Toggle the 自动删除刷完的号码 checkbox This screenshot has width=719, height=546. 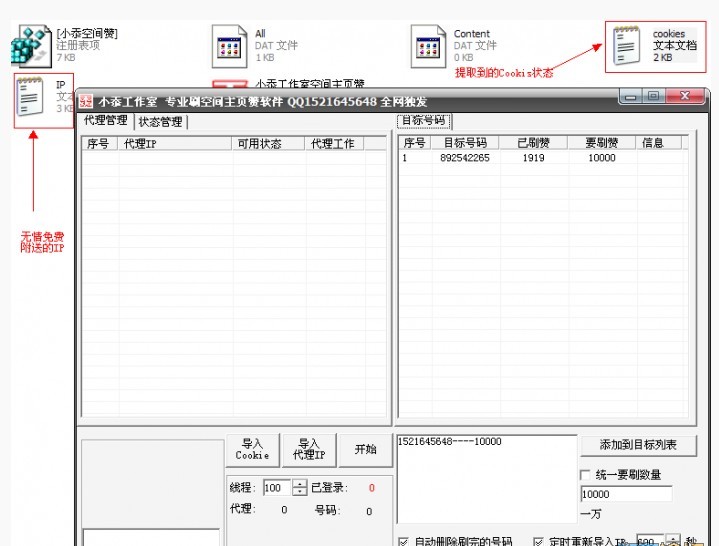[x=403, y=541]
